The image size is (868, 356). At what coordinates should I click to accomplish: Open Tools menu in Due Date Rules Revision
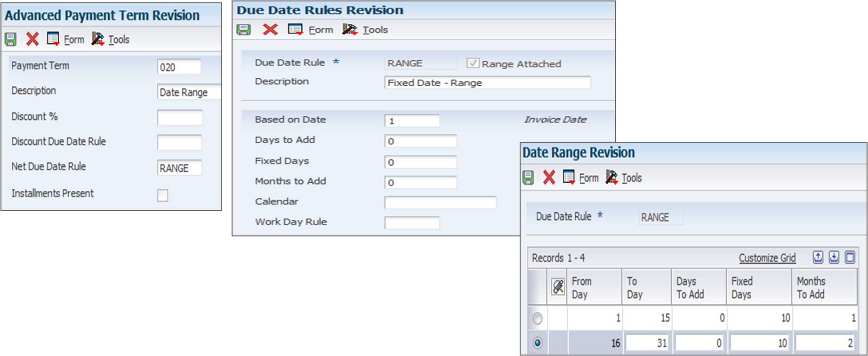pos(375,30)
